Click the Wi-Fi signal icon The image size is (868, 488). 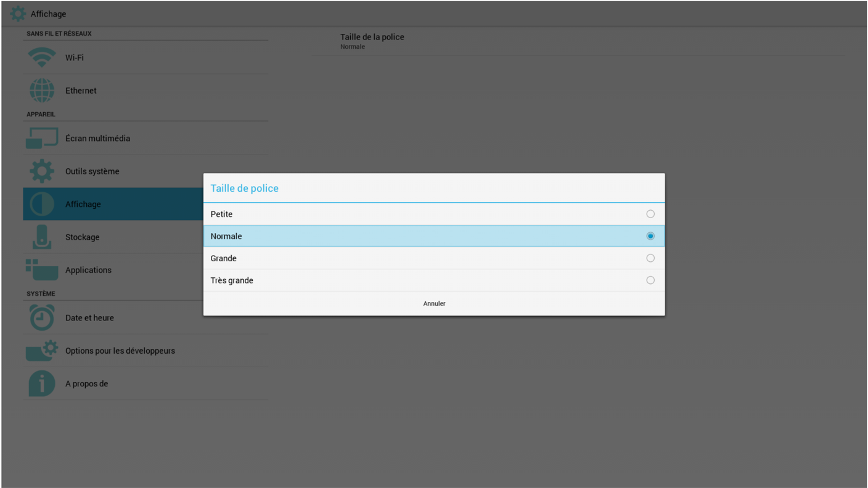pyautogui.click(x=42, y=57)
